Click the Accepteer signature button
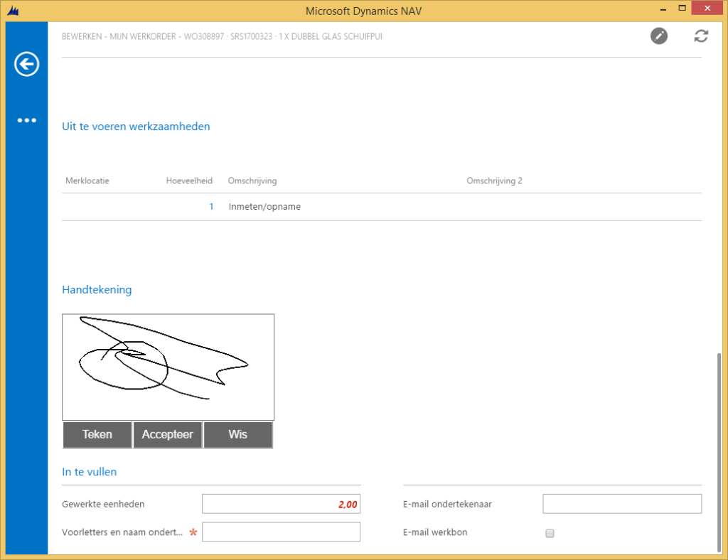This screenshot has height=560, width=728. tap(168, 435)
